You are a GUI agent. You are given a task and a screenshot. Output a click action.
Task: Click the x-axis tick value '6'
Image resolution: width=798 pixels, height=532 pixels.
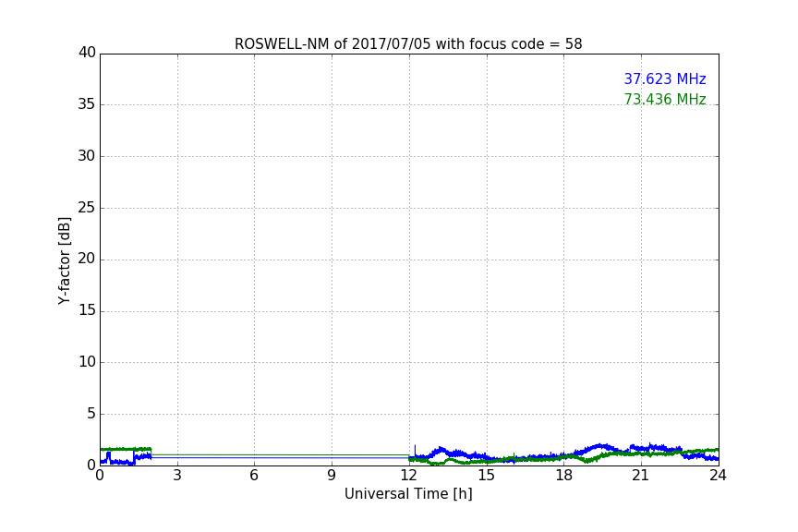(x=254, y=476)
